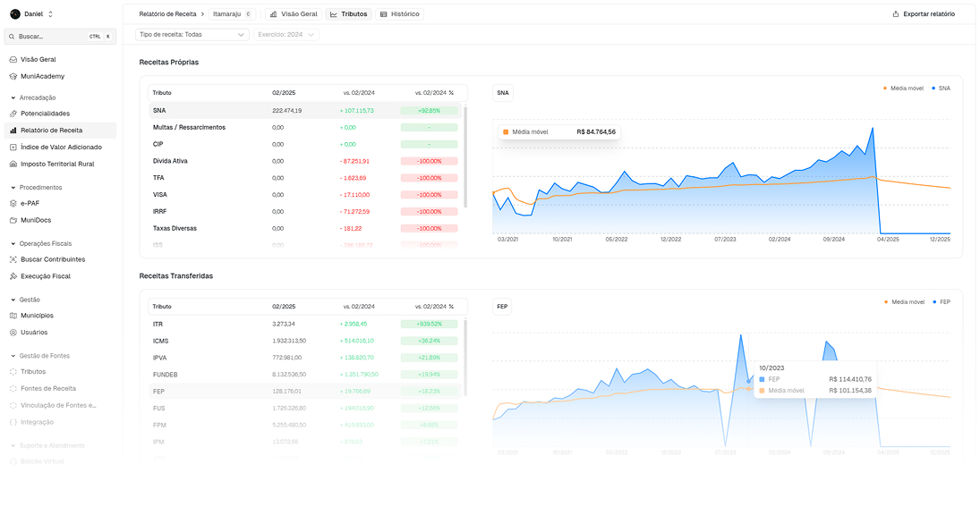Click the Itamaraju municipality chip
This screenshot has height=507, width=980.
pyautogui.click(x=232, y=13)
